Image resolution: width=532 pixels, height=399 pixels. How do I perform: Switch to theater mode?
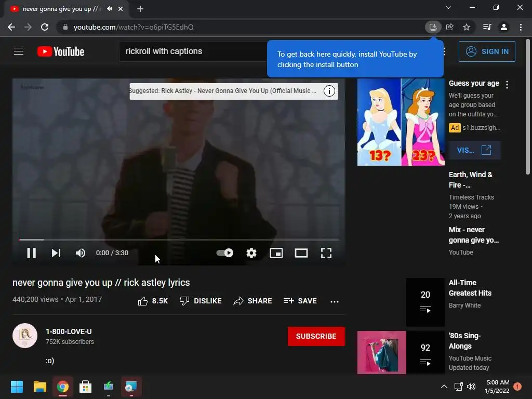click(x=301, y=253)
